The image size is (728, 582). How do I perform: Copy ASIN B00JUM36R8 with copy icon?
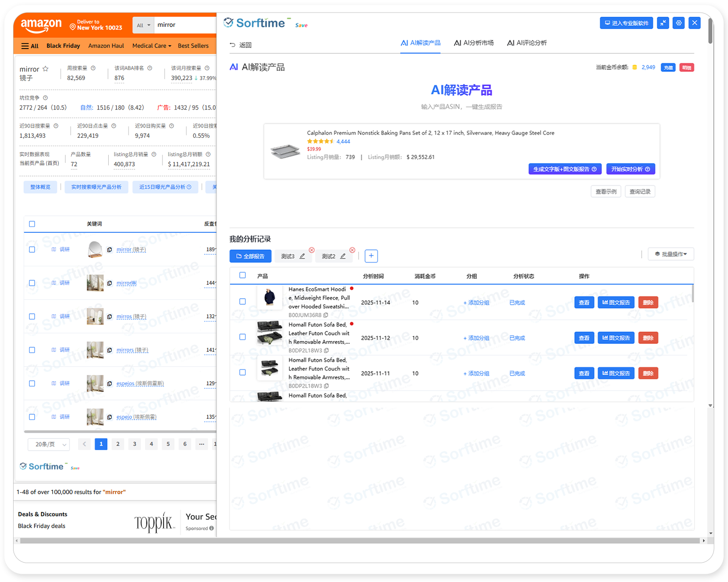point(326,315)
